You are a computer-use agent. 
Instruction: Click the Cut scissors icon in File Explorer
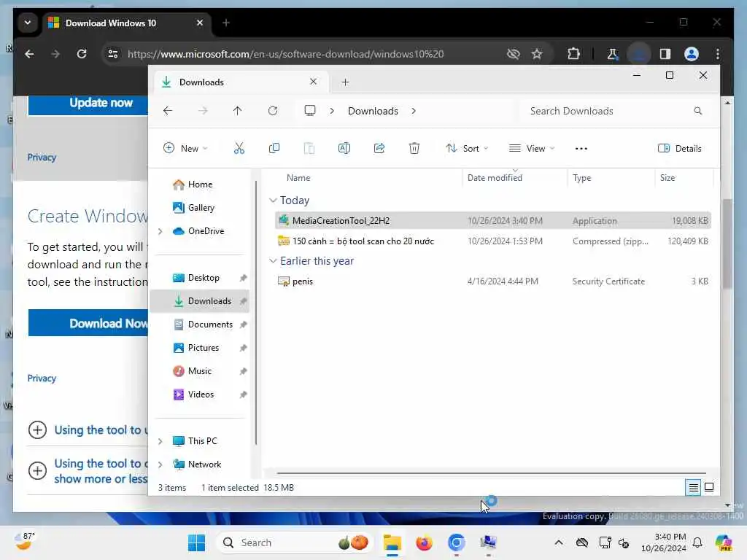pyautogui.click(x=239, y=148)
